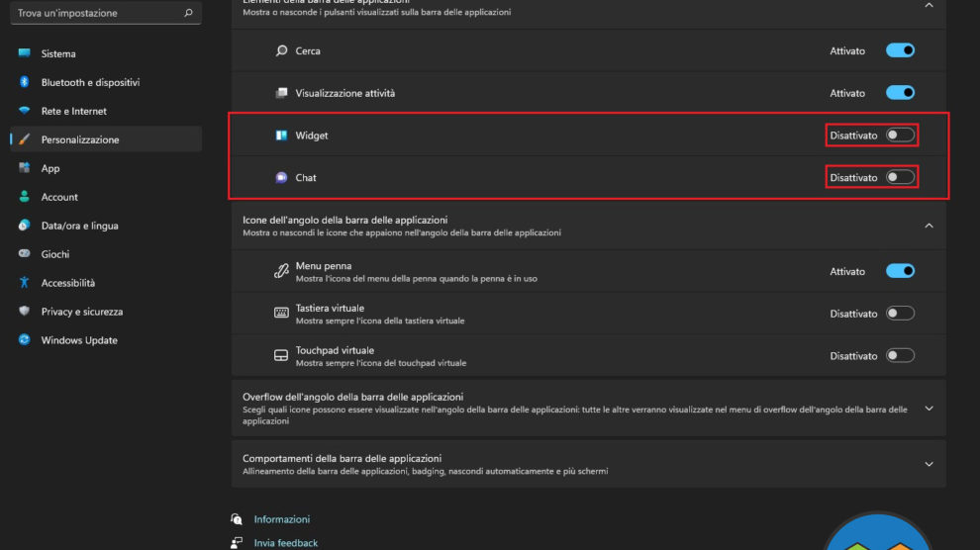The height and width of the screenshot is (550, 980).
Task: Disable the Menu penna toggle
Action: click(x=900, y=271)
